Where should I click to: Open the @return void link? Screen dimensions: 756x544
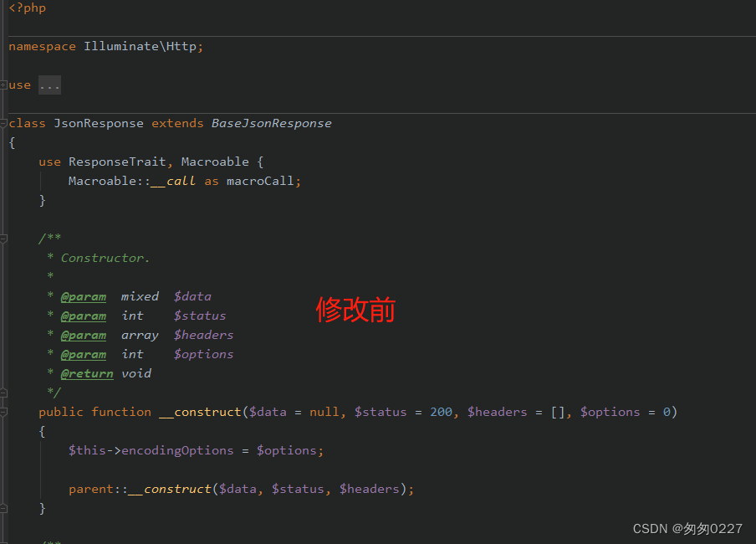pyautogui.click(x=87, y=372)
